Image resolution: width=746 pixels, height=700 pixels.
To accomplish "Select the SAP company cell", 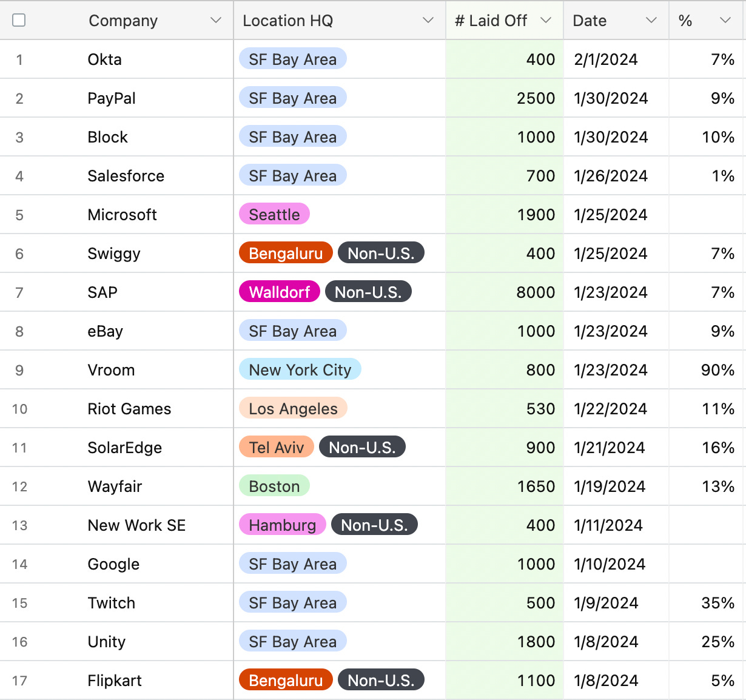I will (x=116, y=292).
